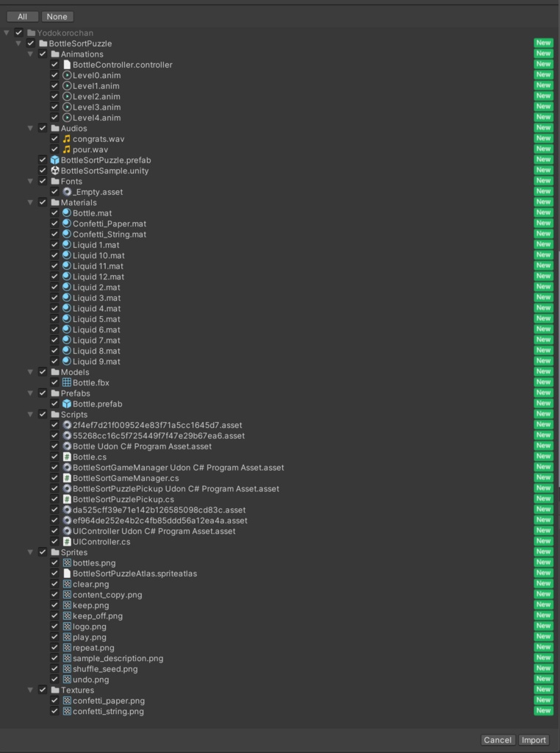This screenshot has height=753, width=560.
Task: Select the logo.png tree item
Action: point(89,627)
